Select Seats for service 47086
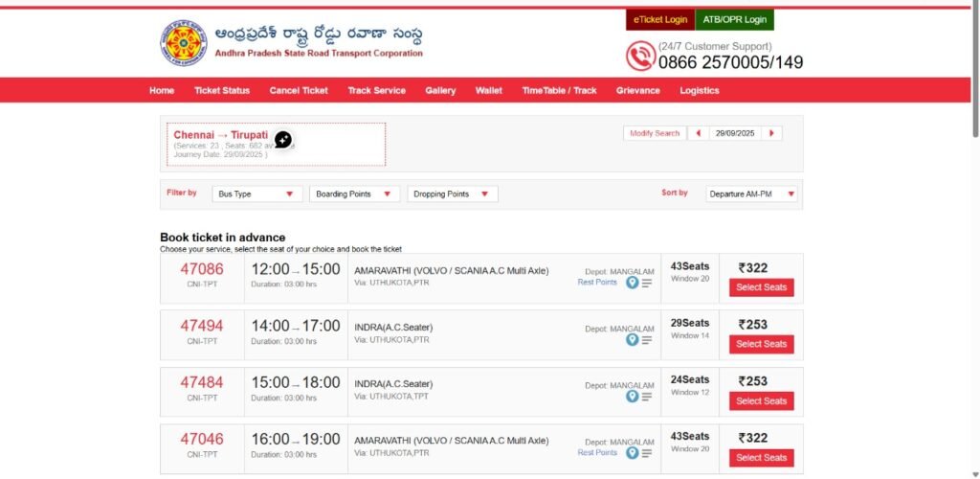The image size is (980, 479). coord(761,287)
